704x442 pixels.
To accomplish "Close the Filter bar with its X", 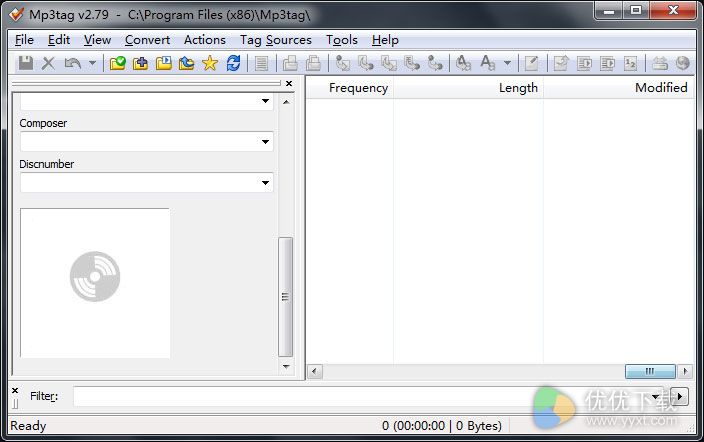I will [x=15, y=390].
